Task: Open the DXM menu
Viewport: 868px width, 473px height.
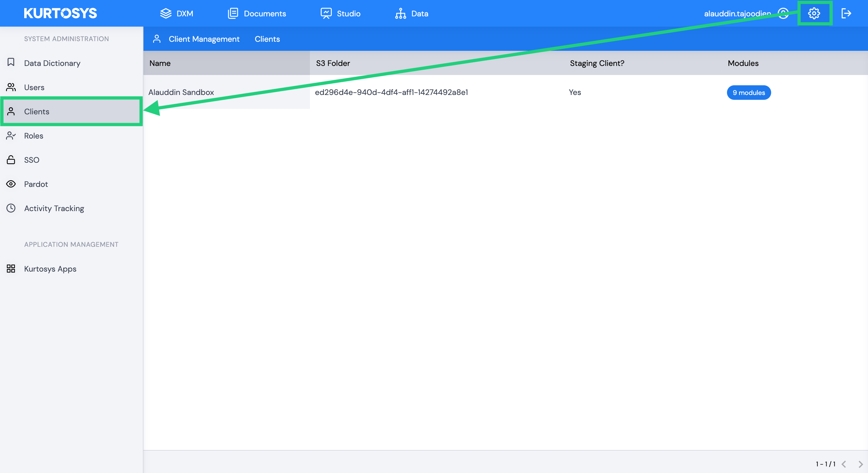Action: coord(176,14)
